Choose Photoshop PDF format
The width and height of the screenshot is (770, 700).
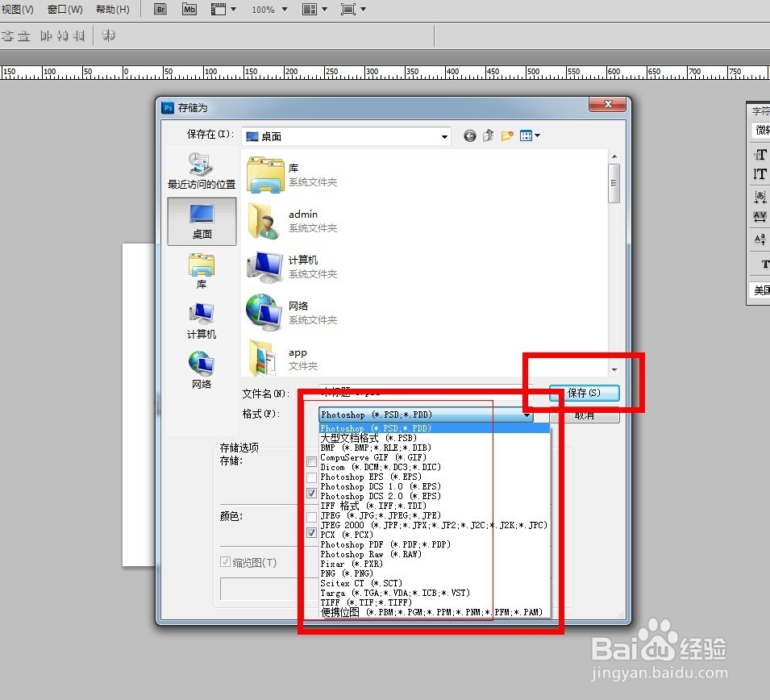click(434, 545)
